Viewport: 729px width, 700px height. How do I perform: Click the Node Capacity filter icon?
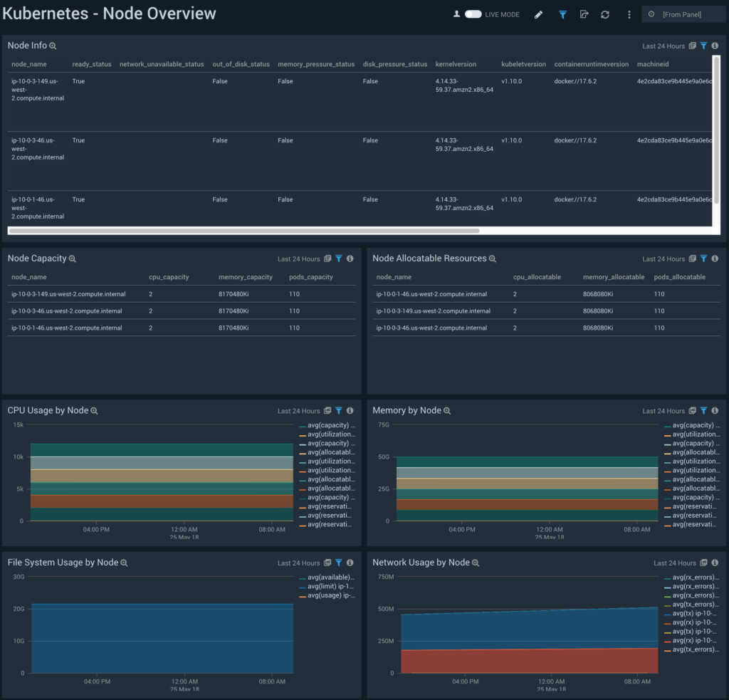[339, 258]
